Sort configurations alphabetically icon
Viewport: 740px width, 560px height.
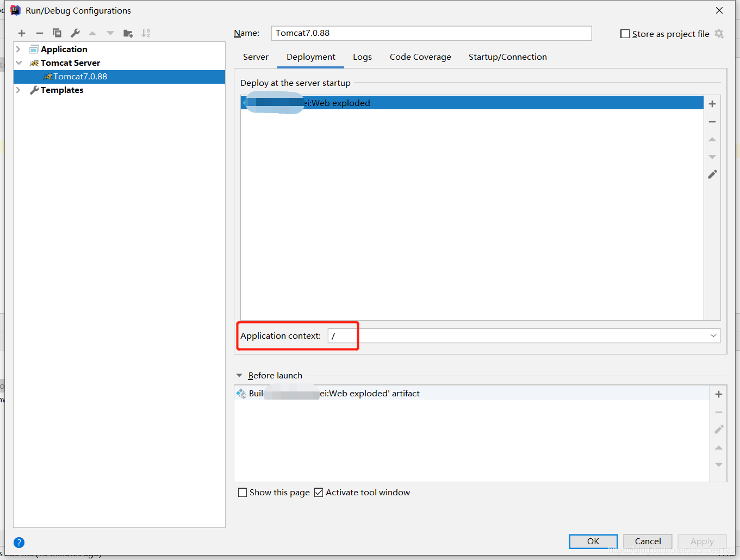click(x=146, y=33)
